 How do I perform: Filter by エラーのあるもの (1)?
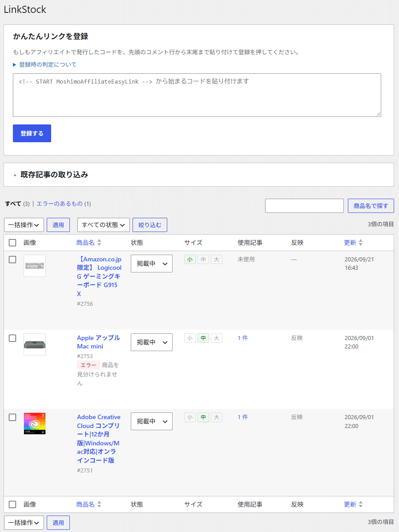(x=64, y=204)
